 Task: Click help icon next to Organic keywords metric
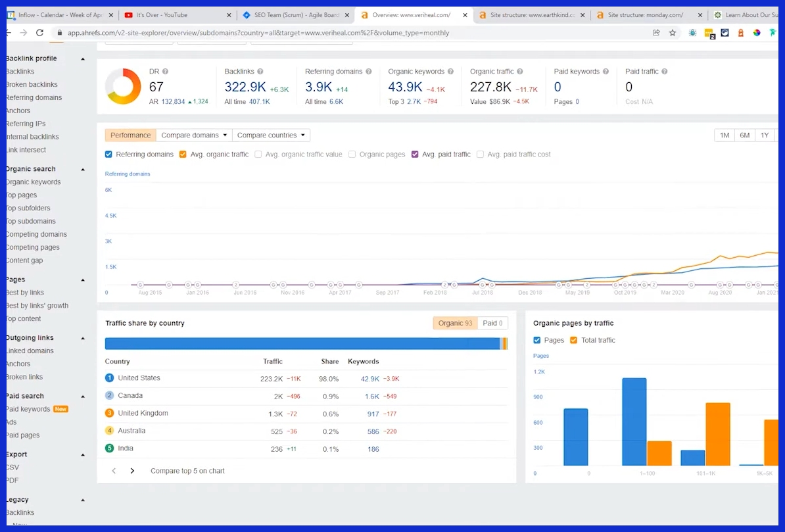450,72
